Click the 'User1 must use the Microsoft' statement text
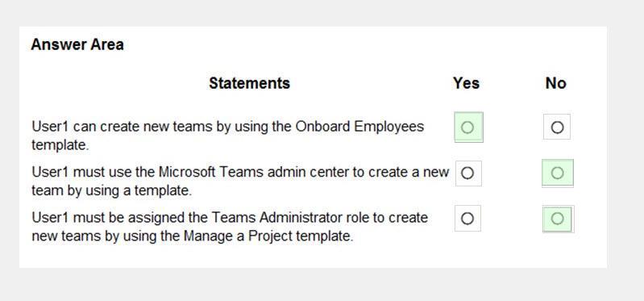 [240, 181]
